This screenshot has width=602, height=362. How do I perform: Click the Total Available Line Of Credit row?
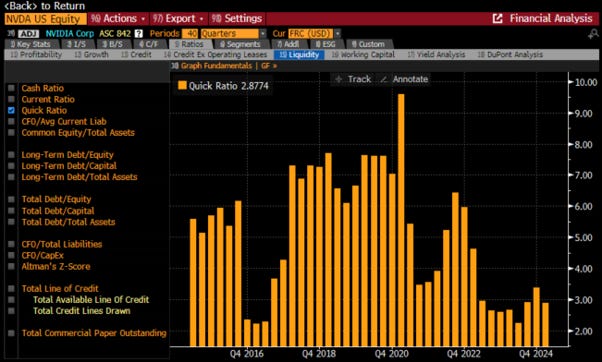coord(91,300)
